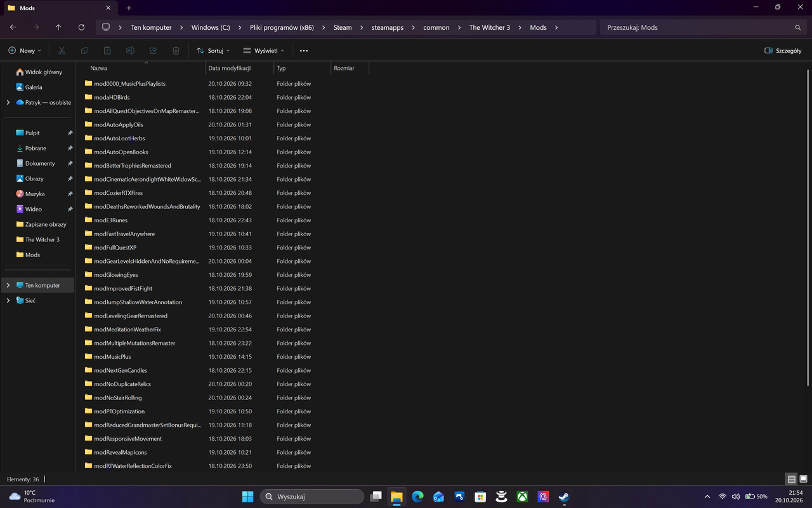Open the Steam app on the taskbar
The width and height of the screenshot is (812, 508).
564,497
